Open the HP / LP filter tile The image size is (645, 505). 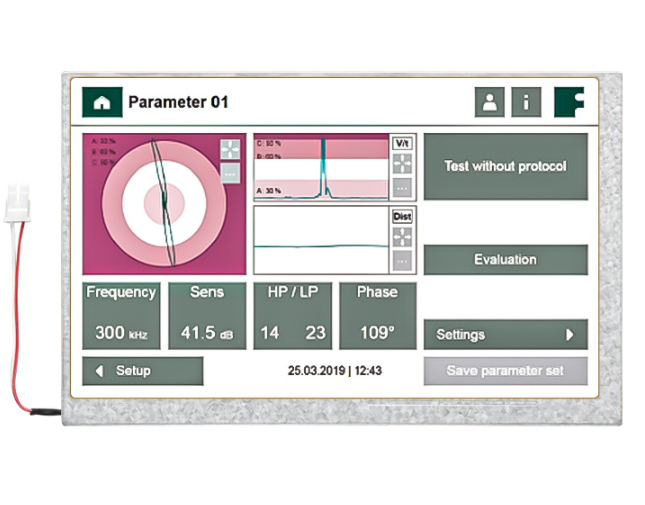pos(292,316)
